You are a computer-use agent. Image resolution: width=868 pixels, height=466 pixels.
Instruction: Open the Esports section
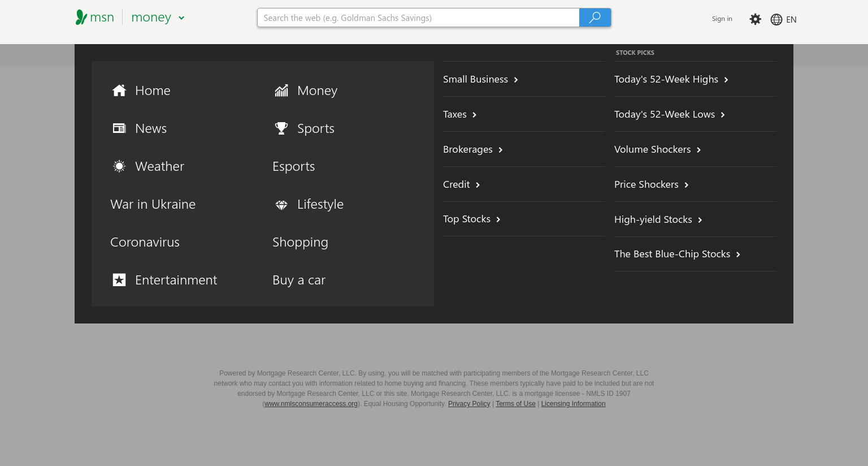point(294,166)
